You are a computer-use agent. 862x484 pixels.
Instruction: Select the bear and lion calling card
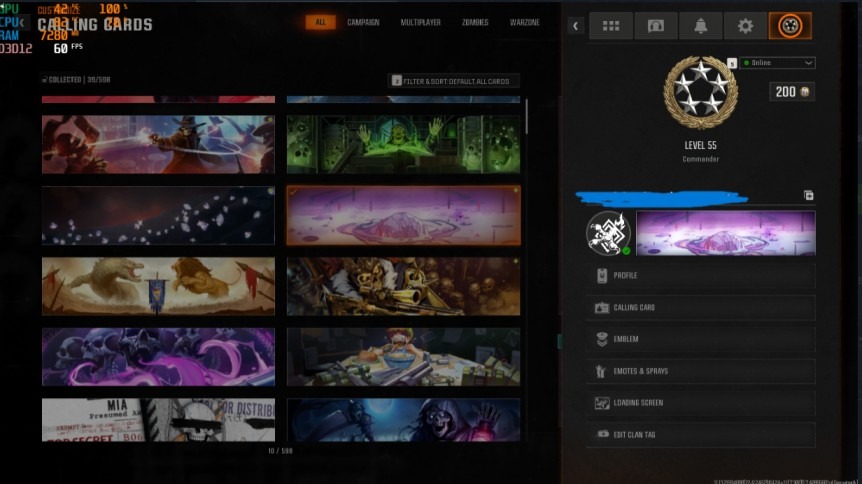pyautogui.click(x=158, y=286)
